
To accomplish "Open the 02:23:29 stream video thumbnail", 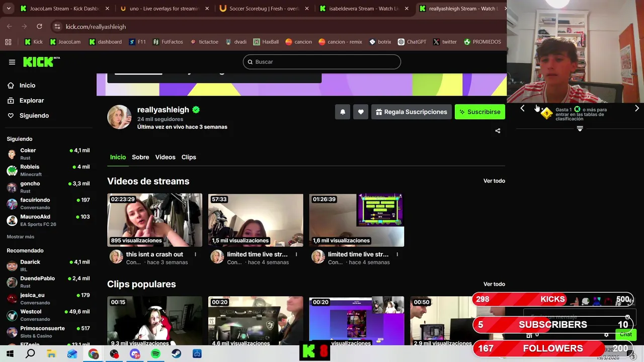I will click(x=154, y=220).
